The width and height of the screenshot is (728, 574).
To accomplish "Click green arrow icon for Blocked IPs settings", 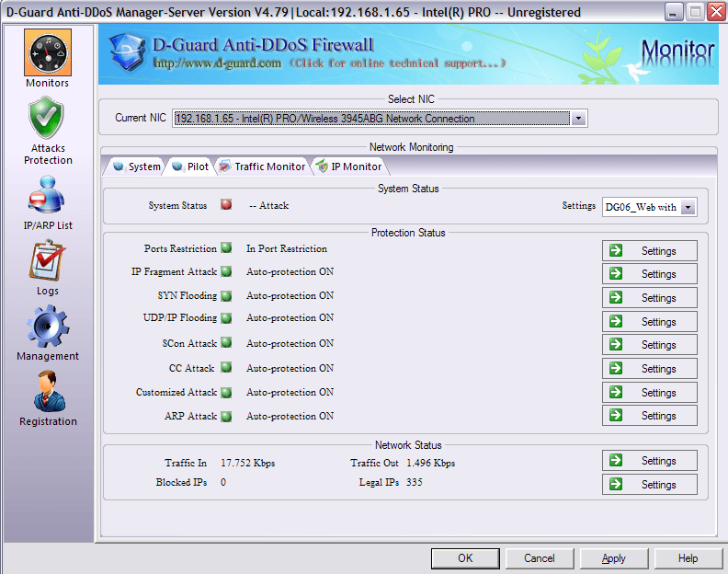I will pyautogui.click(x=616, y=484).
